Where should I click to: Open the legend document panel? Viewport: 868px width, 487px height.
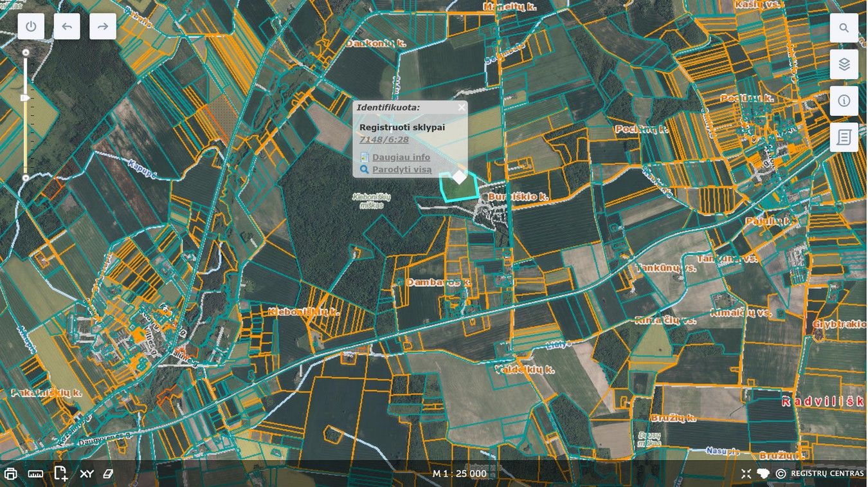click(x=844, y=137)
